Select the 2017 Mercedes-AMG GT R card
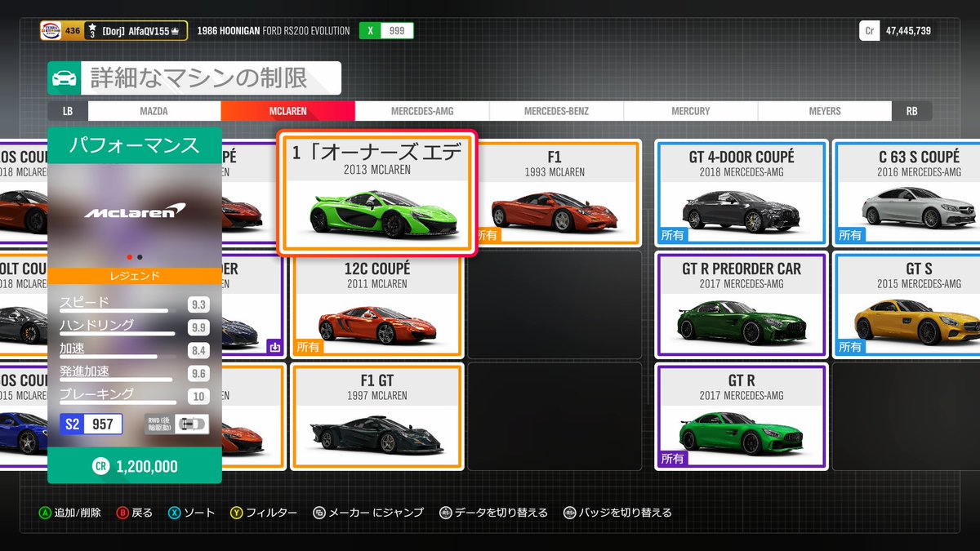Image resolution: width=980 pixels, height=551 pixels. point(741,416)
